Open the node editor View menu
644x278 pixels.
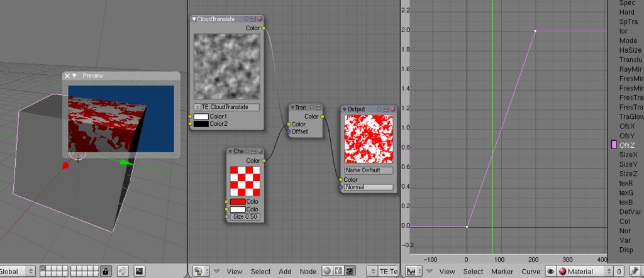234,272
